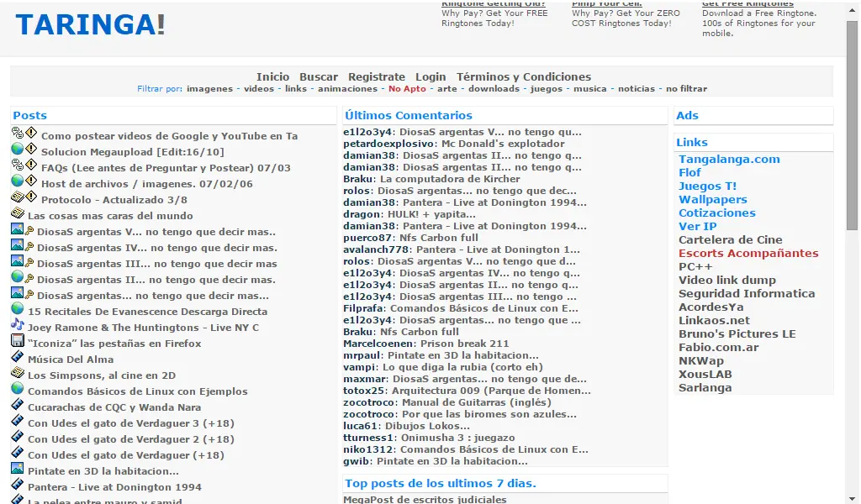Open the Cartelera de Cine link

coord(731,239)
